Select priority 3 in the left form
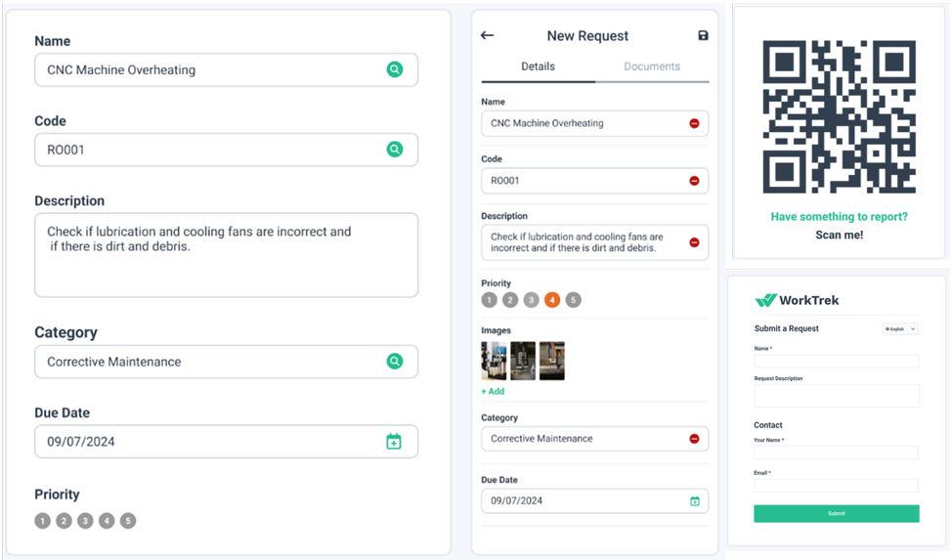 point(85,521)
